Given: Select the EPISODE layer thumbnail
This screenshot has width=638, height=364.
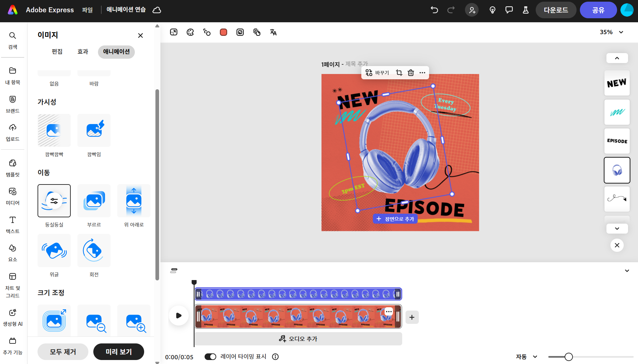Looking at the screenshot, I should 617,141.
